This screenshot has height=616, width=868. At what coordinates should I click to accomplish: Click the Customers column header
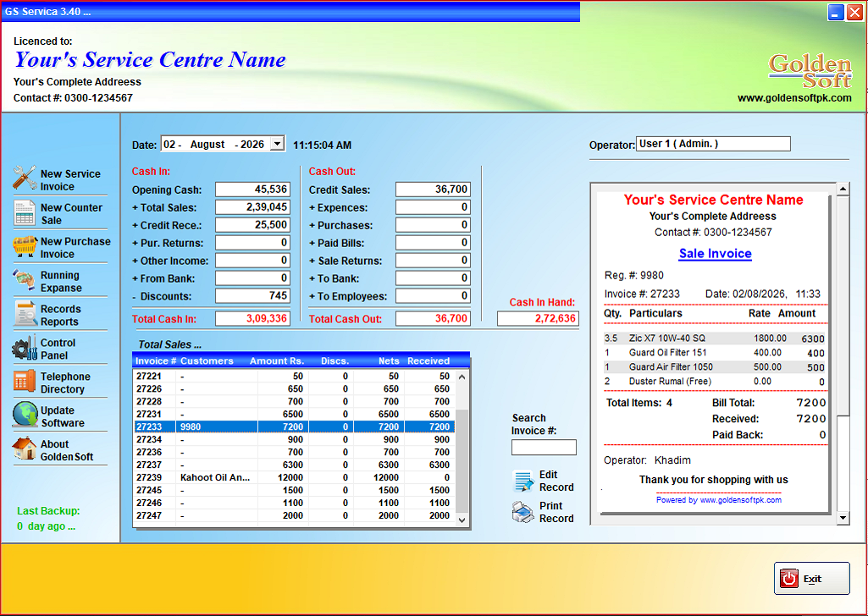tap(207, 361)
